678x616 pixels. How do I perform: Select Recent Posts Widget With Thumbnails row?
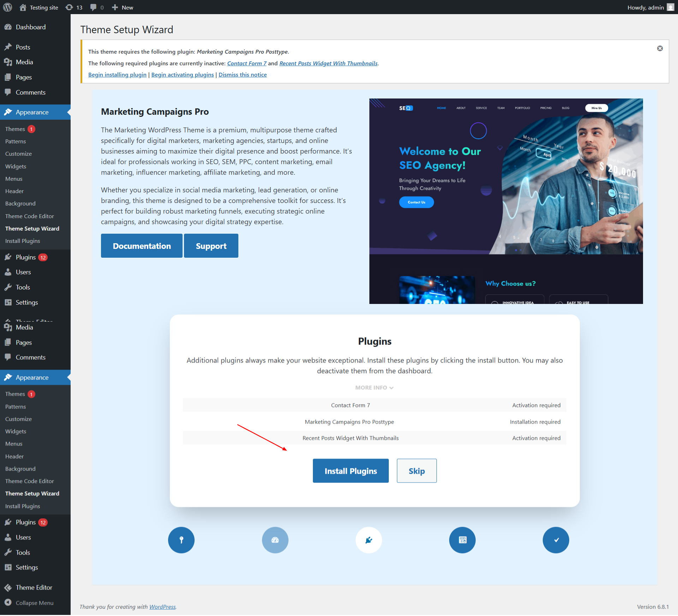pyautogui.click(x=374, y=438)
